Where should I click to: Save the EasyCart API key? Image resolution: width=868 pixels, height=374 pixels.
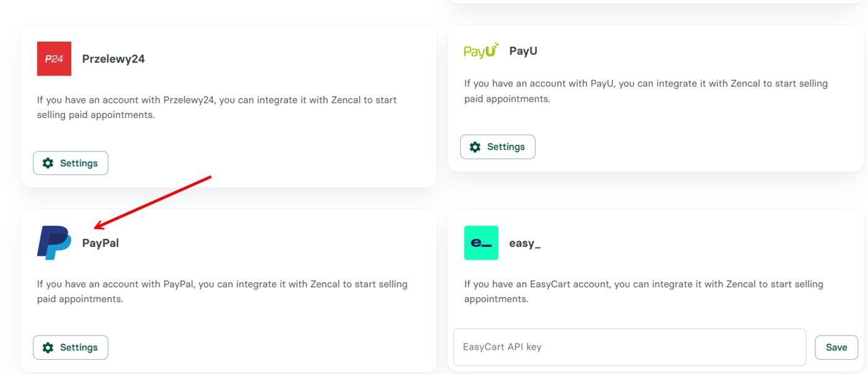click(836, 347)
